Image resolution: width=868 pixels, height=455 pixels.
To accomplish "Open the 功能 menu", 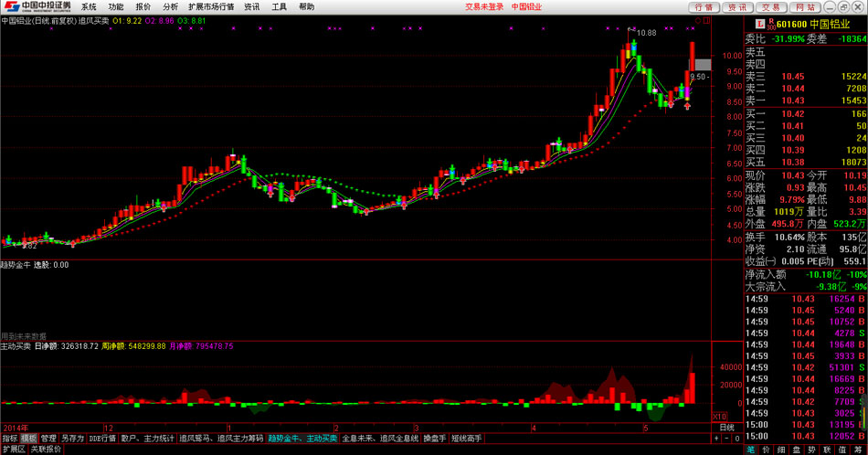I will 116,6.
